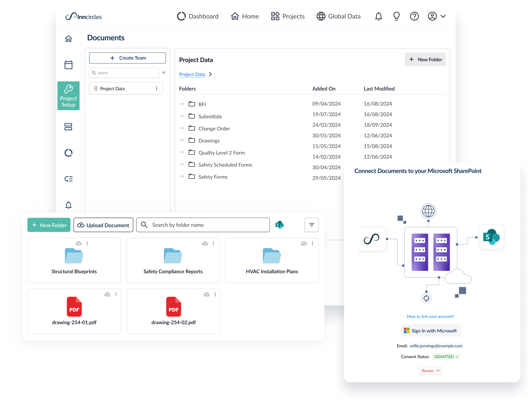Open the Safety Forms folder

(213, 177)
